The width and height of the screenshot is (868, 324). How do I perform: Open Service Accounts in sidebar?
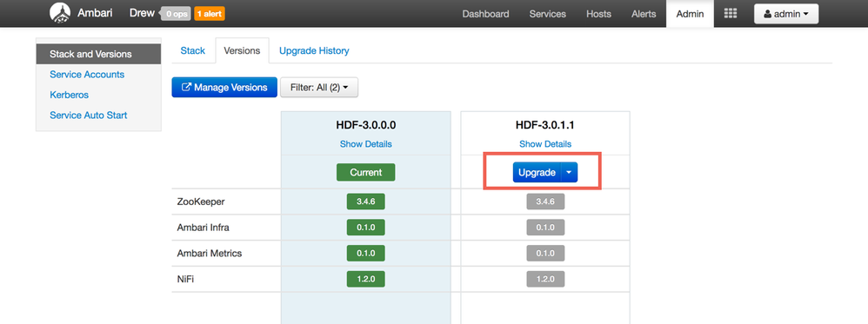pos(87,74)
